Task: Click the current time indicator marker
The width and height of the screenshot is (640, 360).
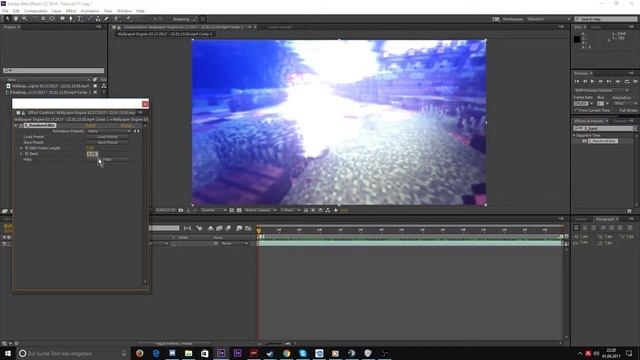Action: 258,231
